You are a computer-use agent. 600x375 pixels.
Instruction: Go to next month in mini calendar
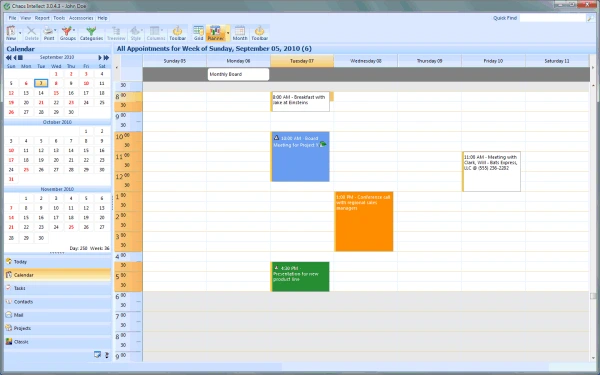coord(100,57)
